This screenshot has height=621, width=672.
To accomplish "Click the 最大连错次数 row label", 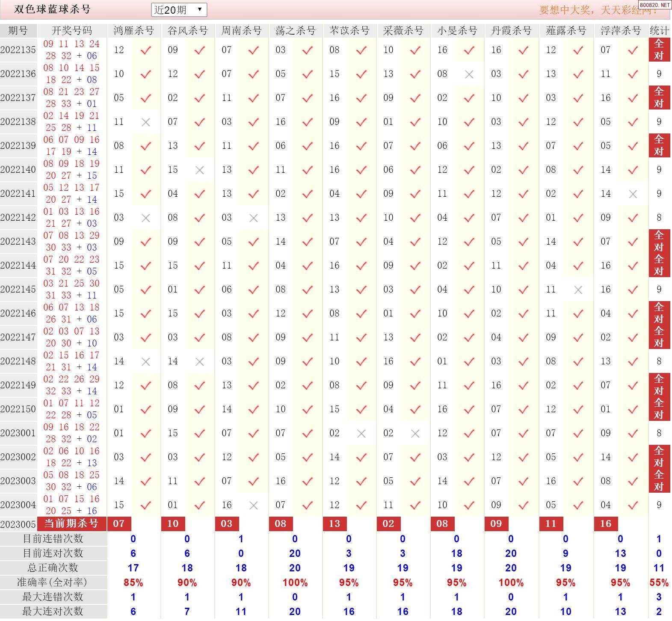I will click(53, 597).
